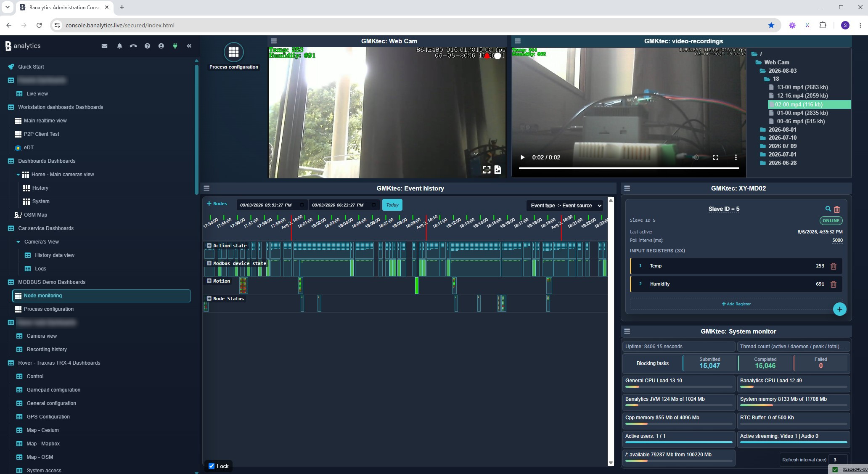
Task: Expand the Modbus device state row
Action: (209, 263)
